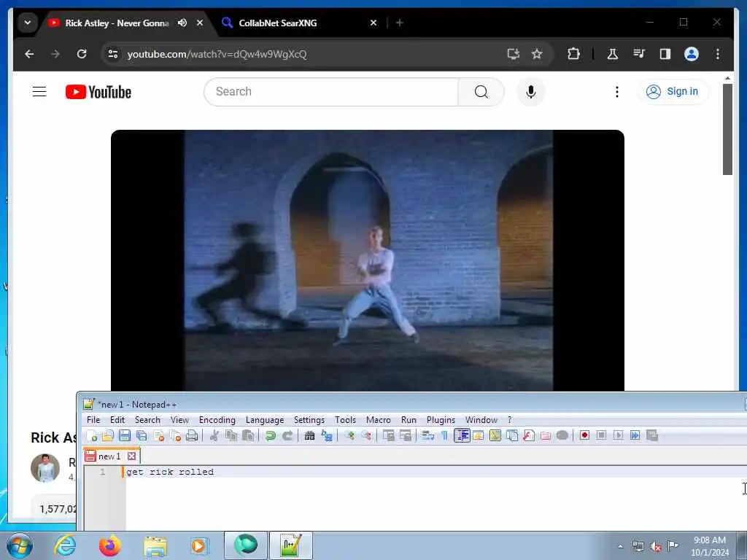Viewport: 747px width, 560px height.
Task: Click the Save recorded macro icon
Action: tap(651, 435)
